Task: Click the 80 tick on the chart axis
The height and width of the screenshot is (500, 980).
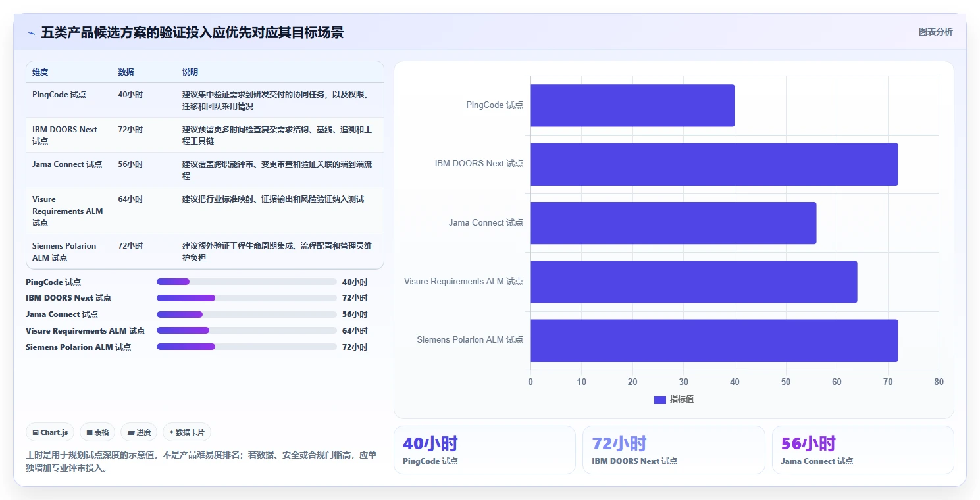Action: pos(939,382)
